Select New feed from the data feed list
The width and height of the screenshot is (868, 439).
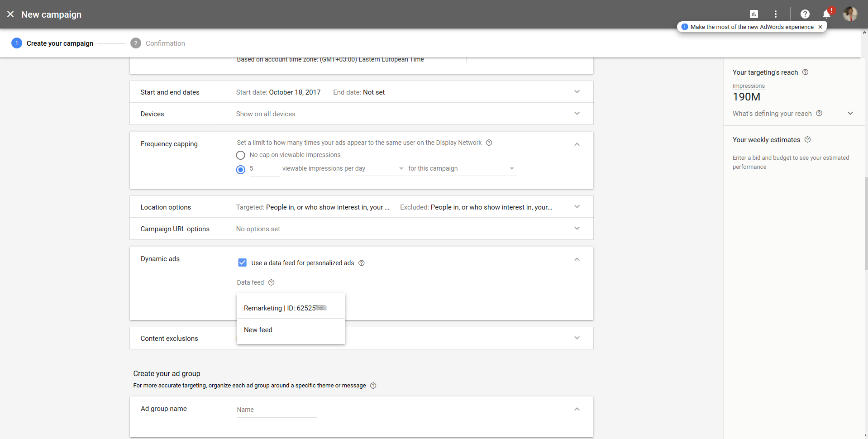258,329
